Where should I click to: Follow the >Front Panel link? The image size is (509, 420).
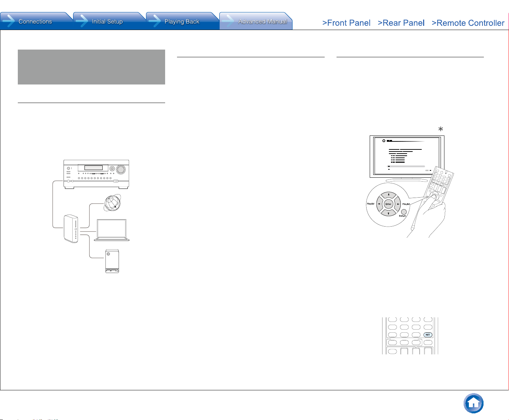(x=346, y=23)
